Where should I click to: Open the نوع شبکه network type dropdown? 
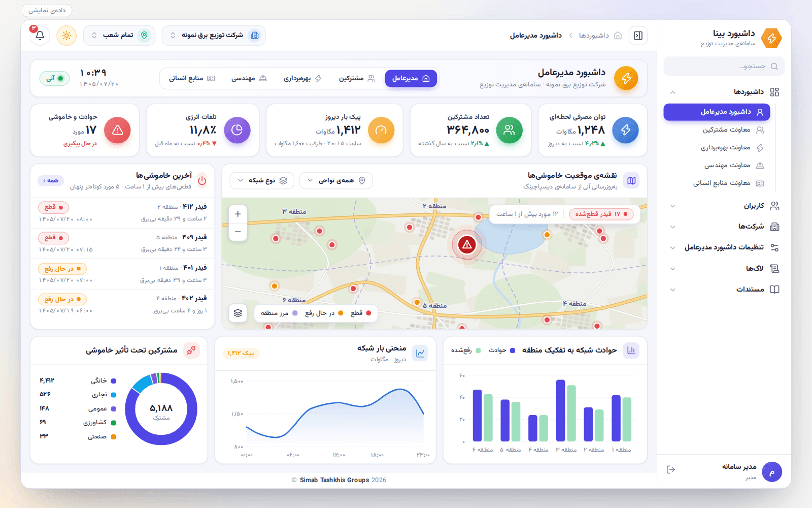(262, 180)
